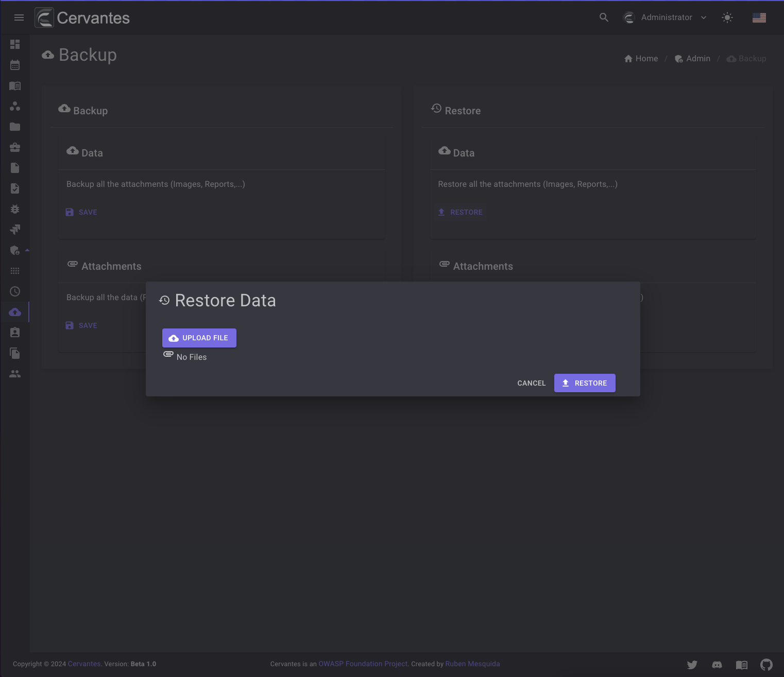
Task: Toggle the hamburger navigation menu
Action: click(x=19, y=18)
